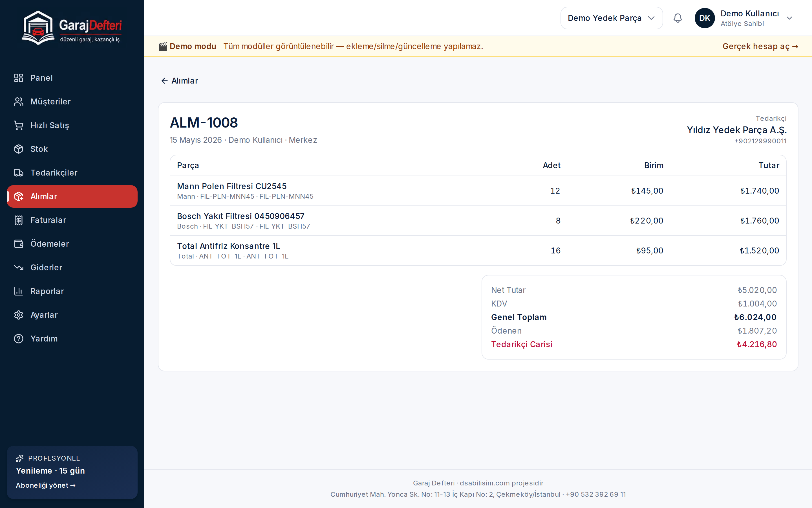Open Müşteriler in the sidebar

pos(72,102)
